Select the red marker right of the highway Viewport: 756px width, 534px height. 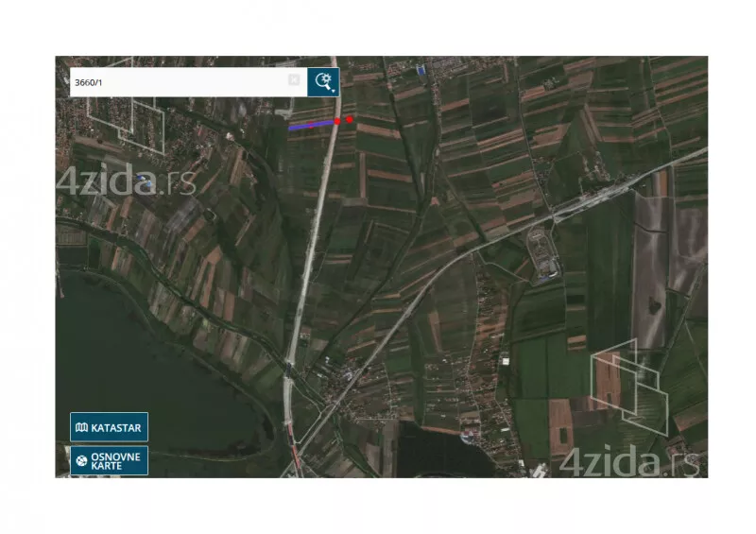350,119
